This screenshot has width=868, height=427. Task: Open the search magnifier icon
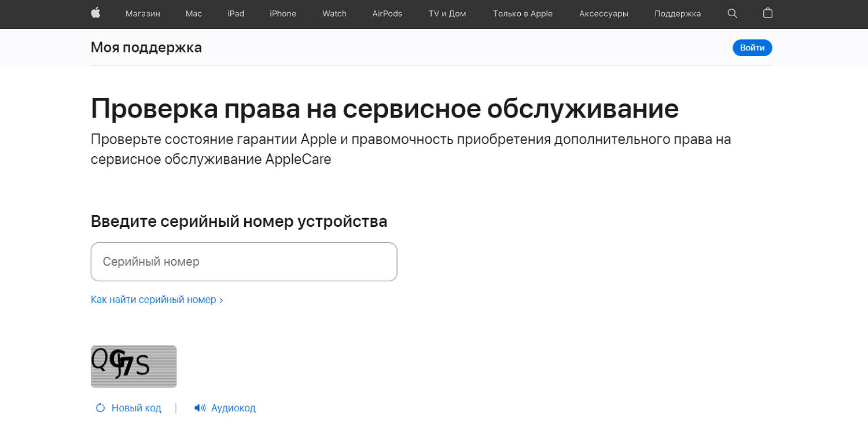[x=732, y=13]
